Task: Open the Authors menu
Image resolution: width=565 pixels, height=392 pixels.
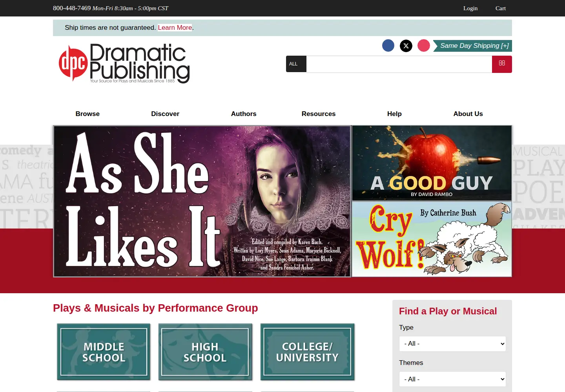Action: pos(244,114)
